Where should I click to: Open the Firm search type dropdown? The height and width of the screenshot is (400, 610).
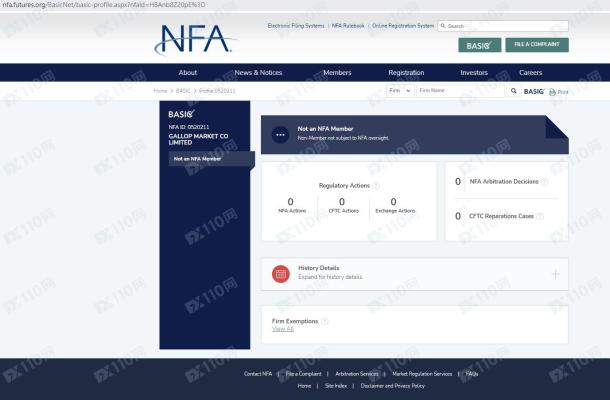point(399,91)
